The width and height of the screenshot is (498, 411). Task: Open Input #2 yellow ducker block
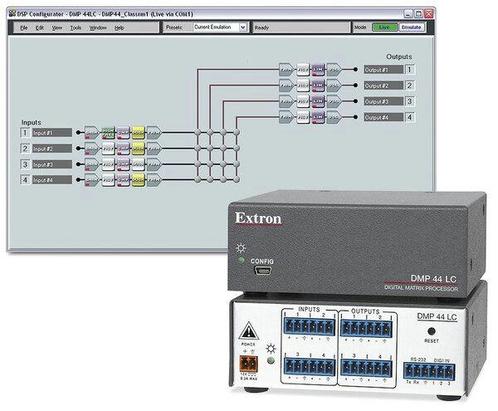point(138,148)
